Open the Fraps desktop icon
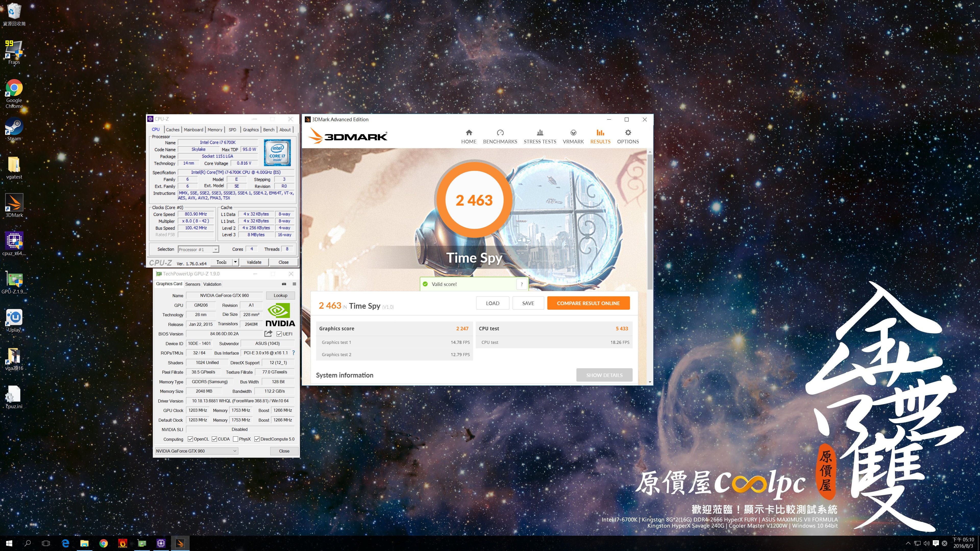The height and width of the screenshot is (551, 980). [x=14, y=52]
